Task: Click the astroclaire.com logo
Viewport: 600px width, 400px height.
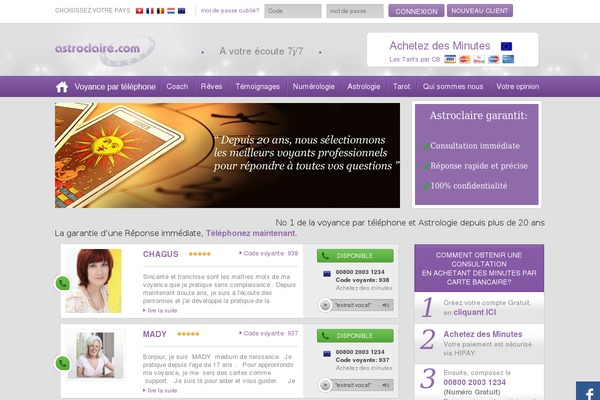Action: tap(104, 50)
